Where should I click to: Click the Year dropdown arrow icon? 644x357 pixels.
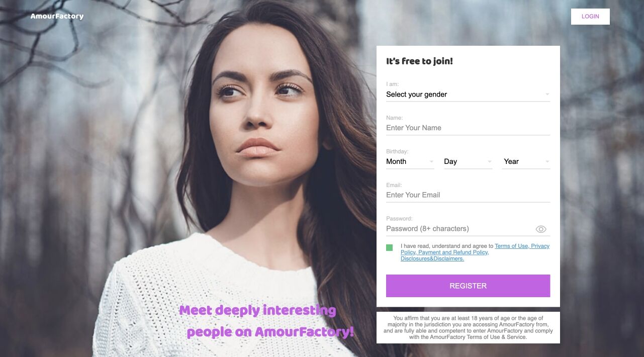pos(547,162)
